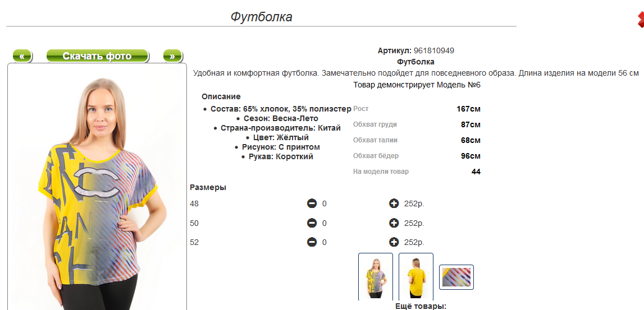This screenshot has height=310, width=644.
Task: Click the main product photo of the model
Action: pos(97,187)
